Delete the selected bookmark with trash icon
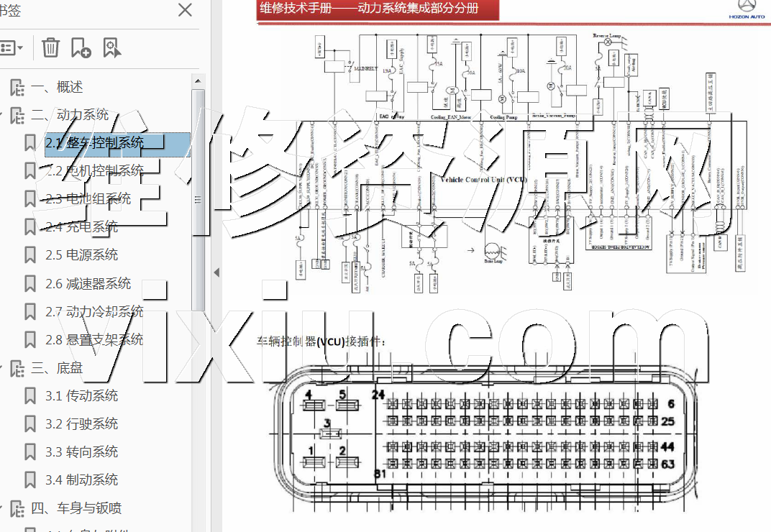 point(50,48)
